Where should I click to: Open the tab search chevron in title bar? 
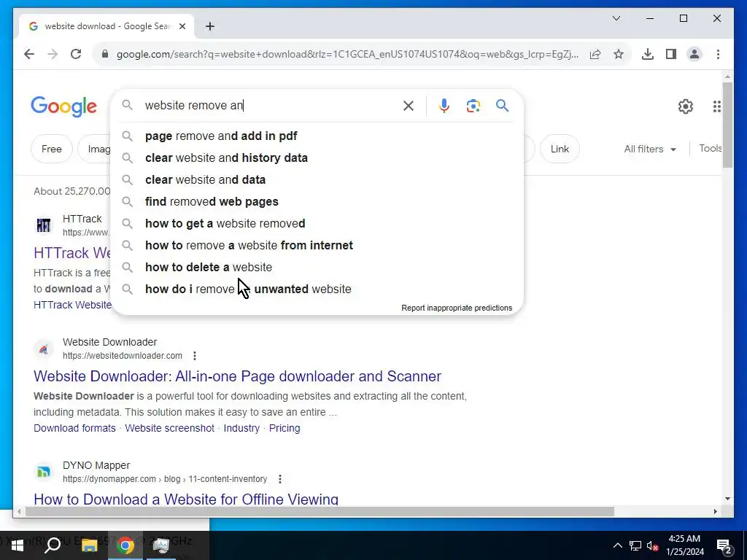(616, 18)
